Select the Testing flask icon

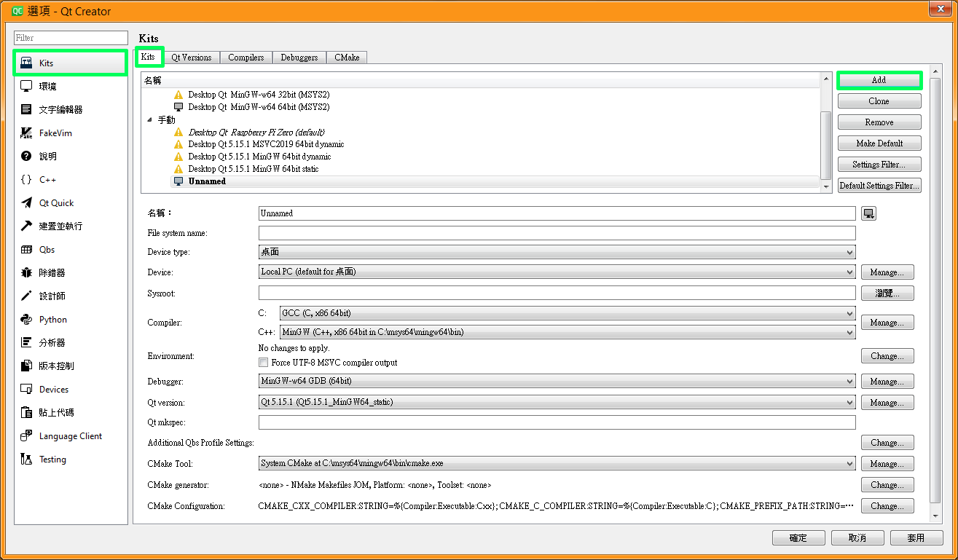26,460
